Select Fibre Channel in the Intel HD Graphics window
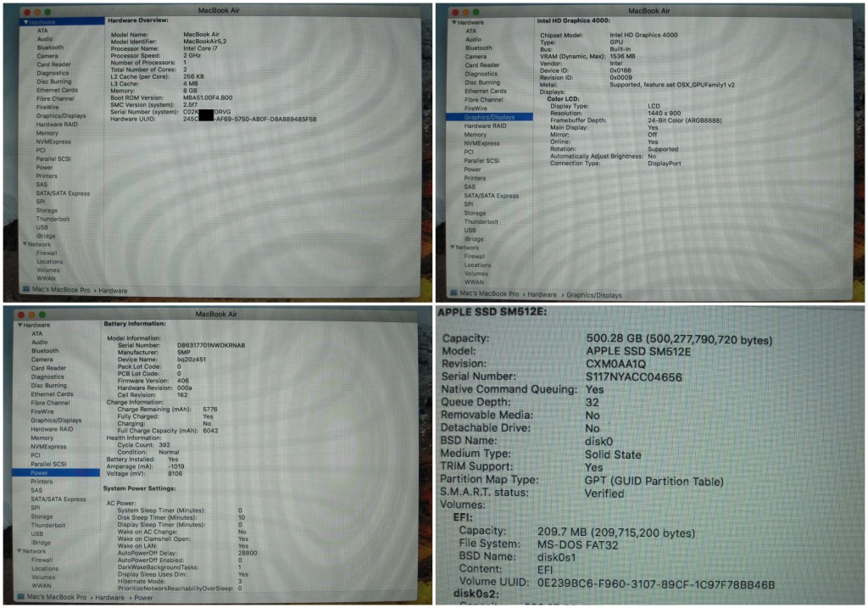 click(x=483, y=100)
